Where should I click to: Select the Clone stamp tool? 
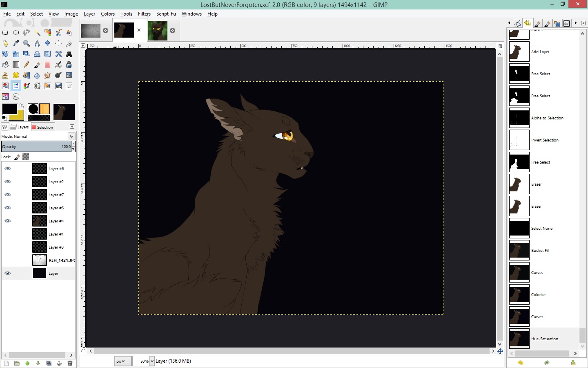click(x=5, y=75)
